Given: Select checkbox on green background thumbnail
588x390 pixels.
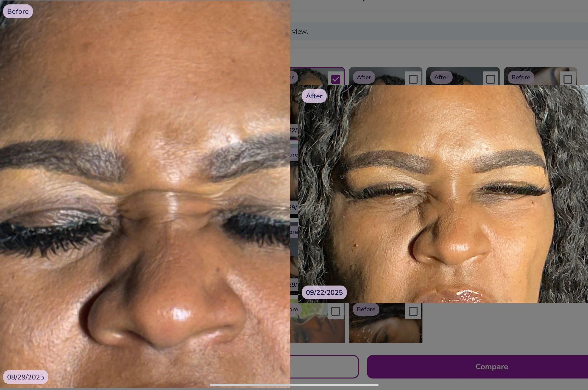Looking at the screenshot, I should click(x=336, y=311).
